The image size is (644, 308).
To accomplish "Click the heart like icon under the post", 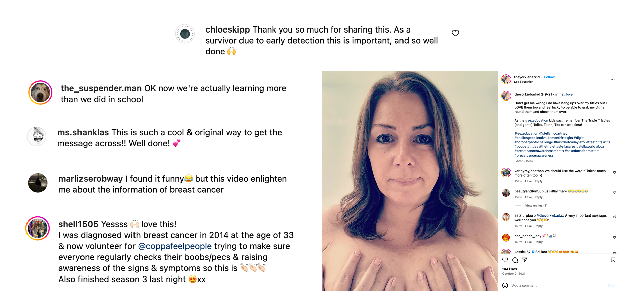I will [x=505, y=260].
